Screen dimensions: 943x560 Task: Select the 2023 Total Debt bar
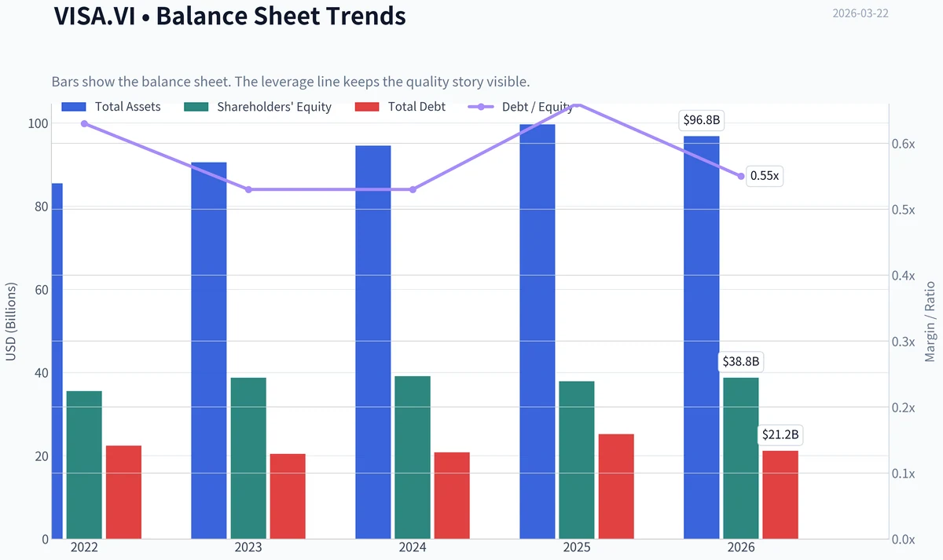288,496
